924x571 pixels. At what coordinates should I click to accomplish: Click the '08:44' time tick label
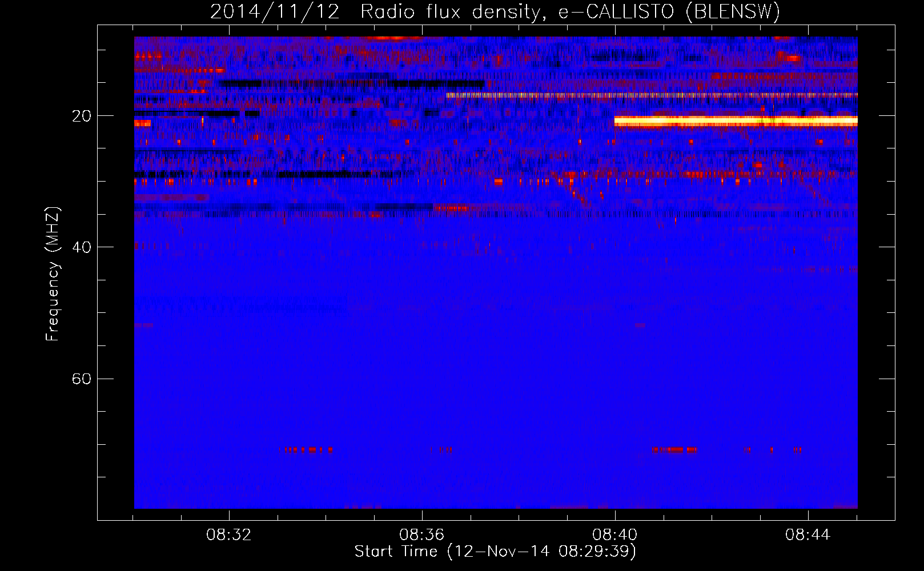808,535
